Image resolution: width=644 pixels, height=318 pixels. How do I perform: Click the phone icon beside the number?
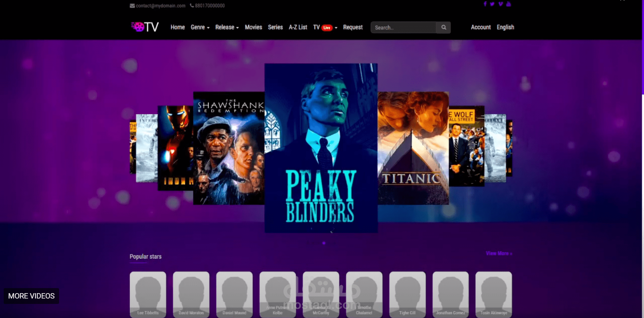[191, 5]
